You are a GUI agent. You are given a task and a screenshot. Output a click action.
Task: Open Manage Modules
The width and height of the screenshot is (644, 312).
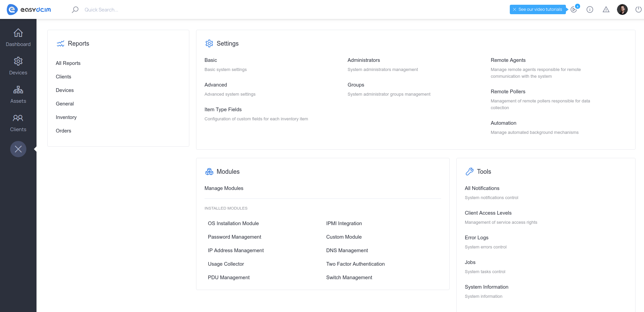[x=224, y=188]
